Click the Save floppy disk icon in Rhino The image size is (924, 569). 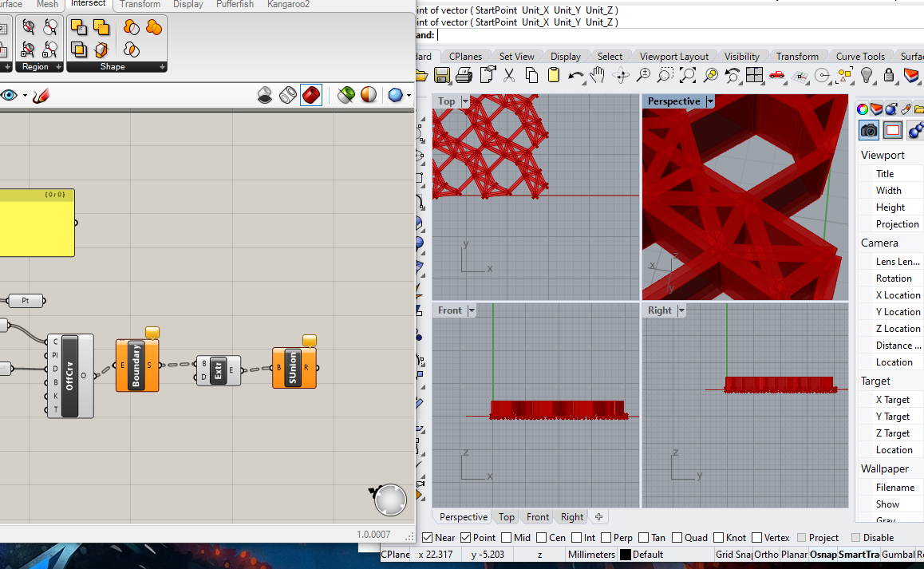[x=442, y=75]
